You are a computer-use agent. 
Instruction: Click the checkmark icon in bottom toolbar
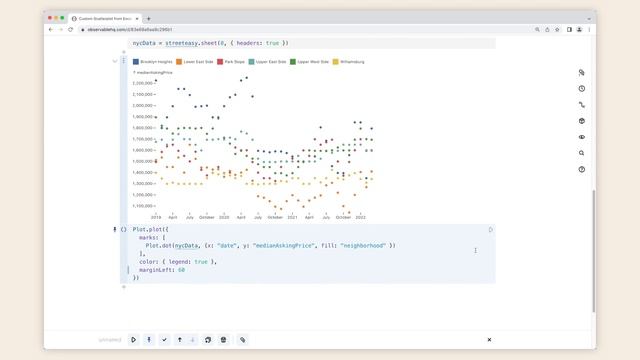click(x=164, y=340)
